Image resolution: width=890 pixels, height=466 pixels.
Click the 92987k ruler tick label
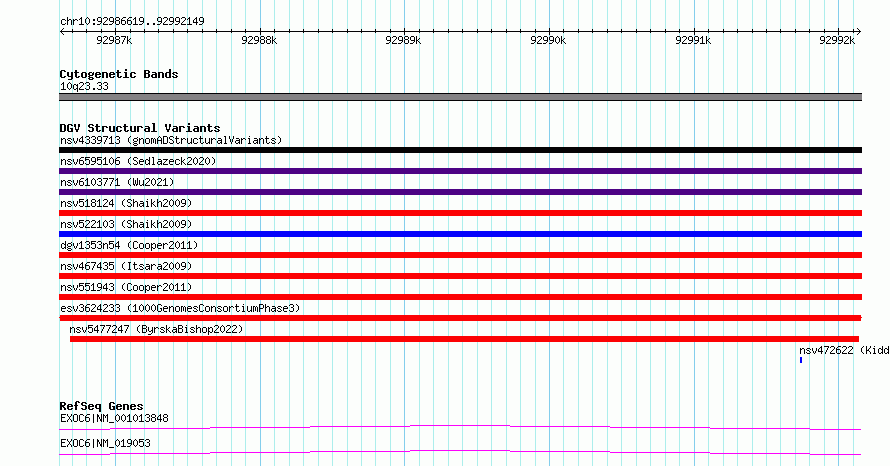[114, 40]
